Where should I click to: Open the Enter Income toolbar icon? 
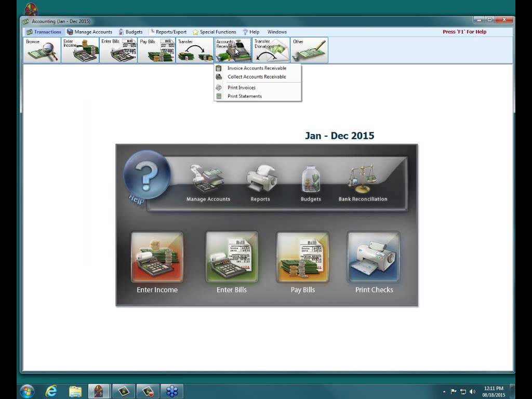(81, 50)
